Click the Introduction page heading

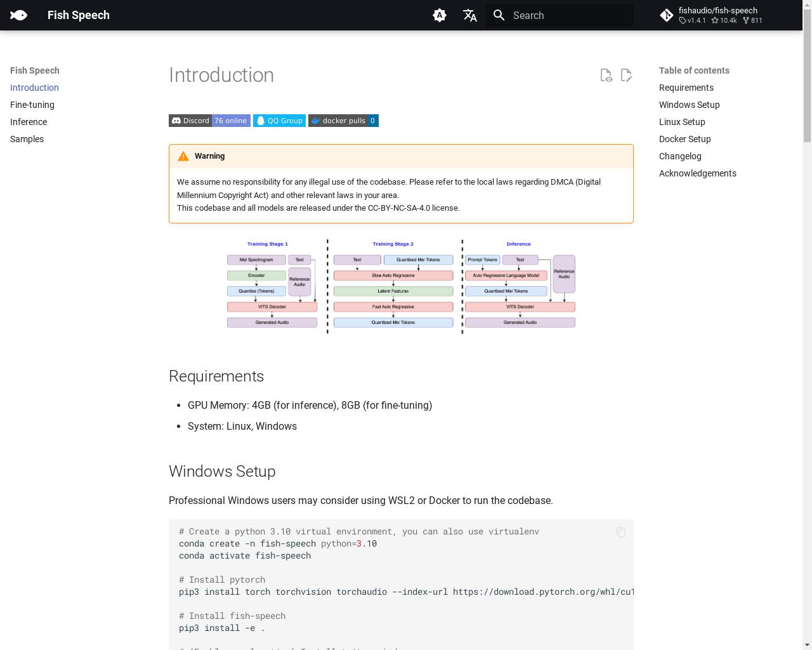(x=221, y=75)
